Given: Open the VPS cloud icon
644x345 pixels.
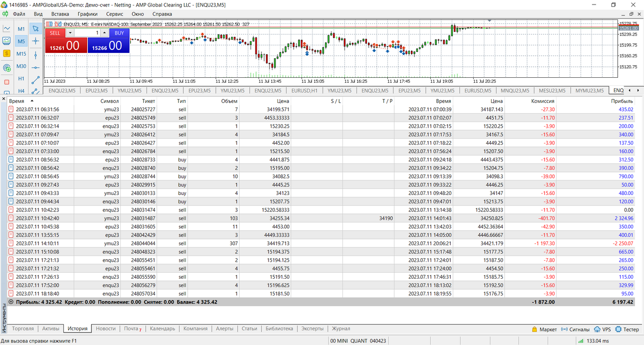Looking at the screenshot, I should tap(603, 329).
